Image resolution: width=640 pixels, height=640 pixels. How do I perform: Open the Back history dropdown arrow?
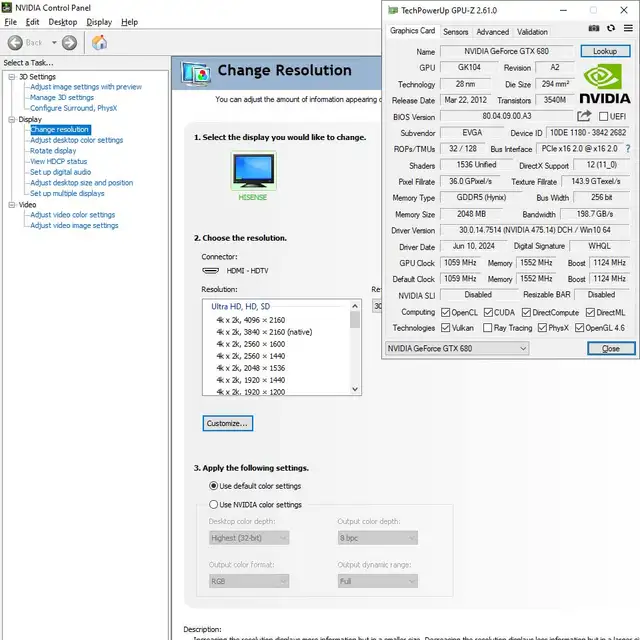(x=54, y=42)
